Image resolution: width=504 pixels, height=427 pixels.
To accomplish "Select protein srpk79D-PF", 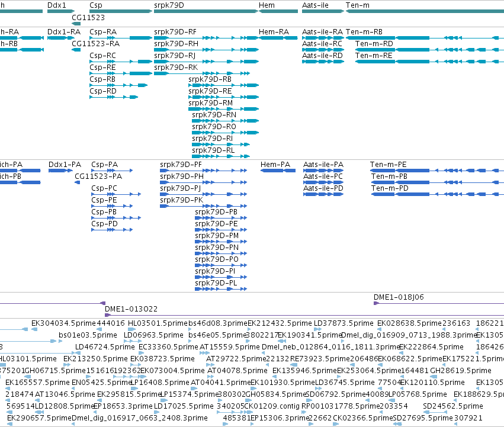I will click(x=204, y=171).
